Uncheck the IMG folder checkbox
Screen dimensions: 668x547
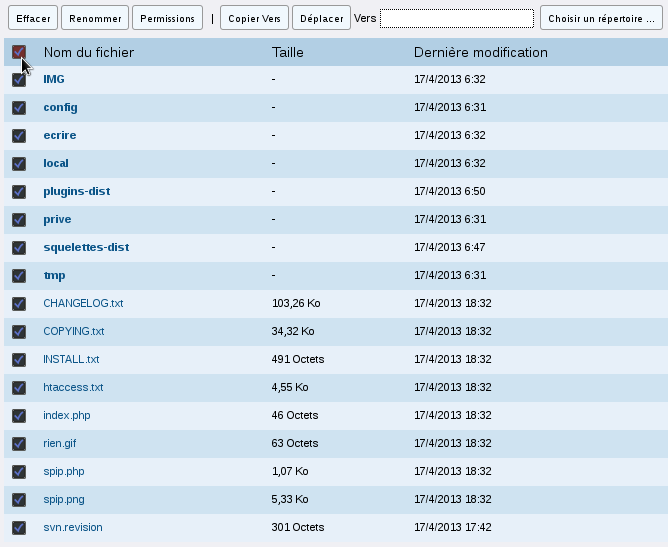tap(19, 80)
